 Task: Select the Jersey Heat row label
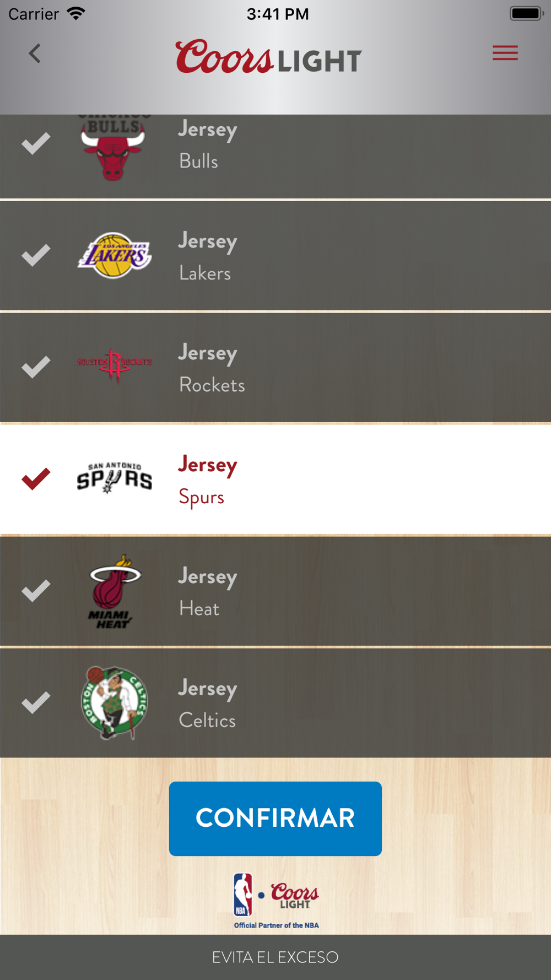(x=207, y=592)
